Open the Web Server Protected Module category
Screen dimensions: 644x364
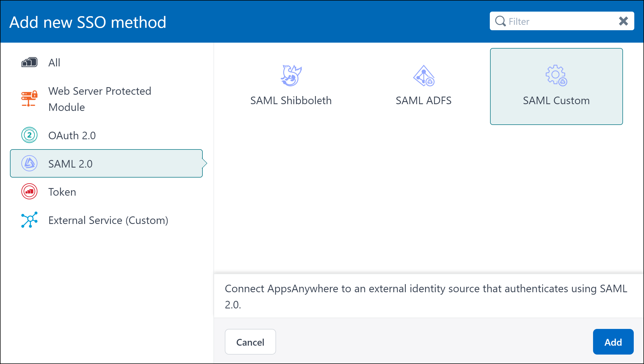(100, 99)
